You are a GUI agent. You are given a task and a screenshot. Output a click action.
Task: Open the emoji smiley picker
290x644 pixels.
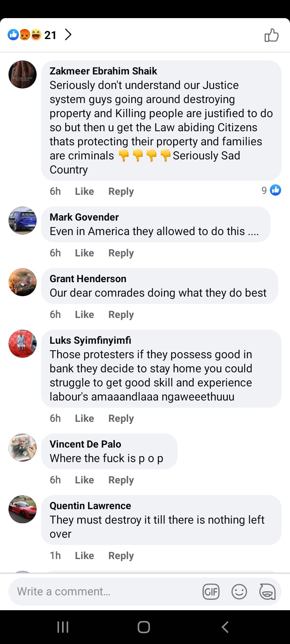[x=239, y=592]
